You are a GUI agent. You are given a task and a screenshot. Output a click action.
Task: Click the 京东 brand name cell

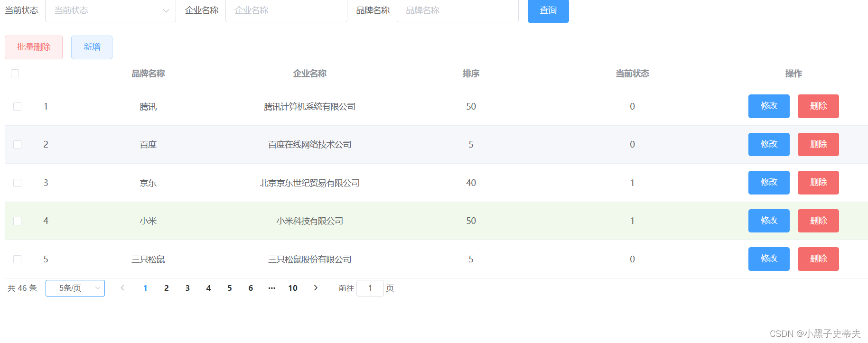(148, 183)
